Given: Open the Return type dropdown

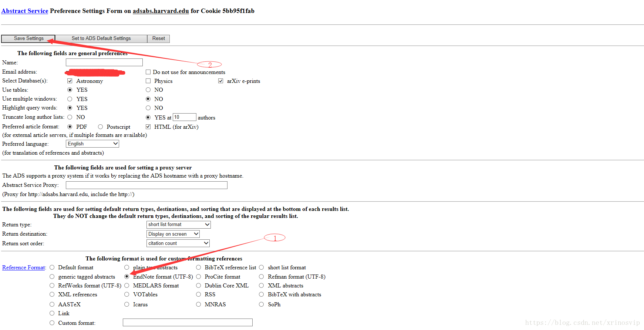Looking at the screenshot, I should pos(179,225).
